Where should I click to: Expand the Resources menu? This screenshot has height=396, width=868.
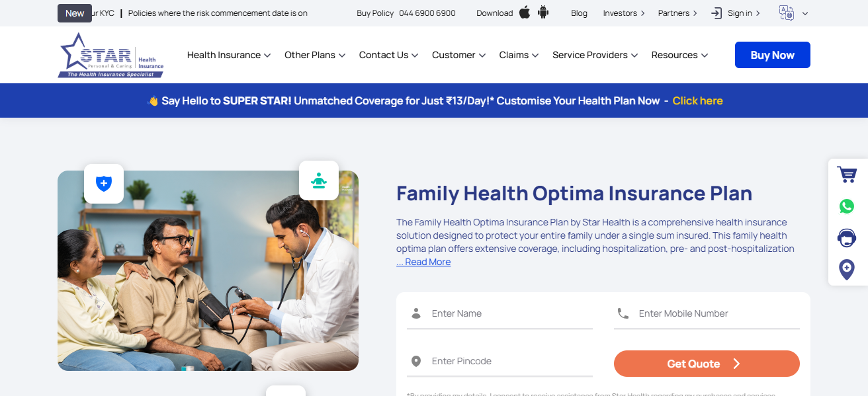[x=680, y=55]
